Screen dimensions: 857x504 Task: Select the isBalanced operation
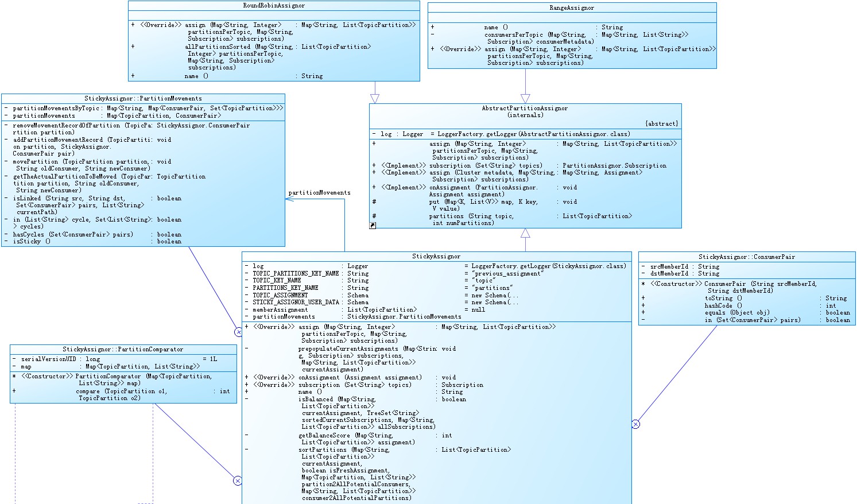click(x=355, y=413)
